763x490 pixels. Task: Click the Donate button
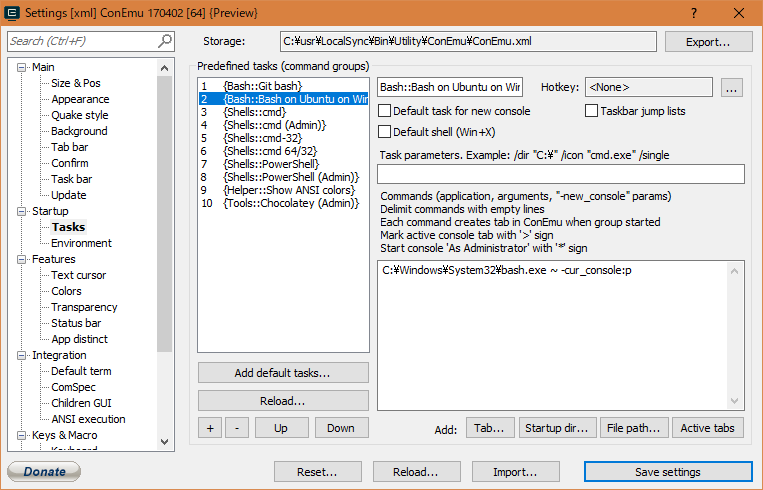pyautogui.click(x=44, y=472)
